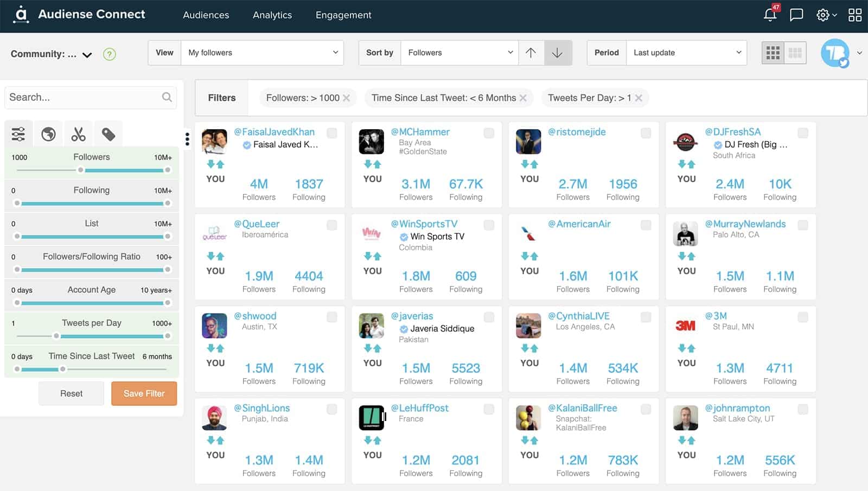Expand the Sort by Followers dropdown
This screenshot has height=491, width=868.
(x=458, y=53)
